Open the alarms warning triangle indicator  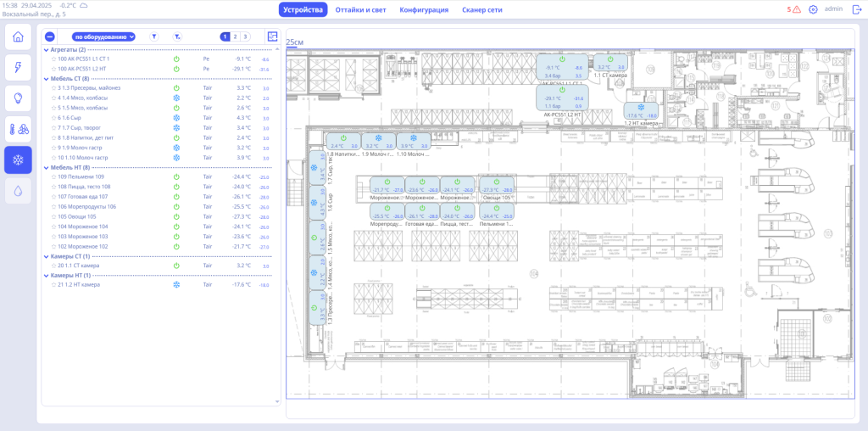796,10
